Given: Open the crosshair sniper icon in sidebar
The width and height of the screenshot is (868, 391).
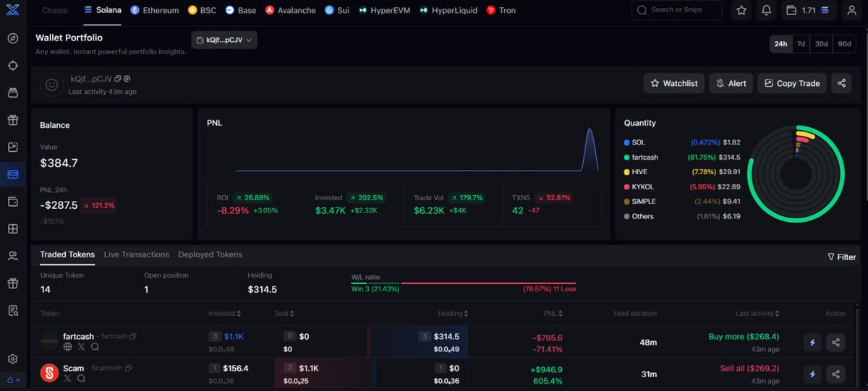Looking at the screenshot, I should click(x=13, y=66).
